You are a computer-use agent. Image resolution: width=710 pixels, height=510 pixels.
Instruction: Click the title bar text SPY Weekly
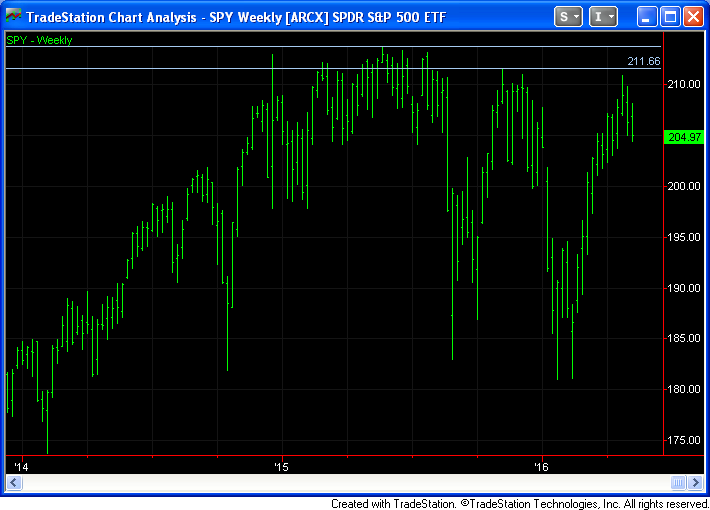pos(245,17)
